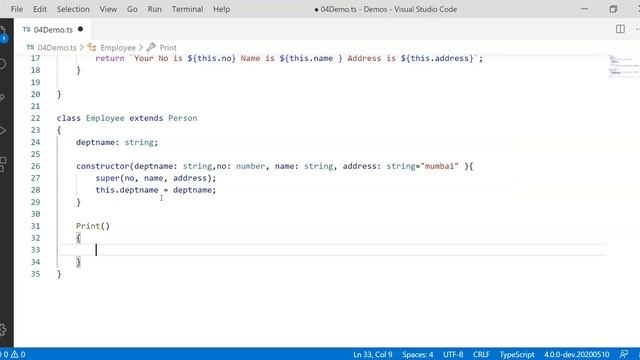The height and width of the screenshot is (360, 640).
Task: Restore down the VS Code window
Action: pos(613,9)
